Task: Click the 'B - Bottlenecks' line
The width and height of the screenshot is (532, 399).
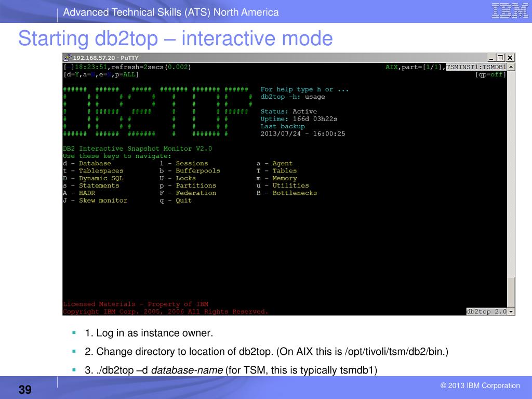Action: tap(287, 193)
